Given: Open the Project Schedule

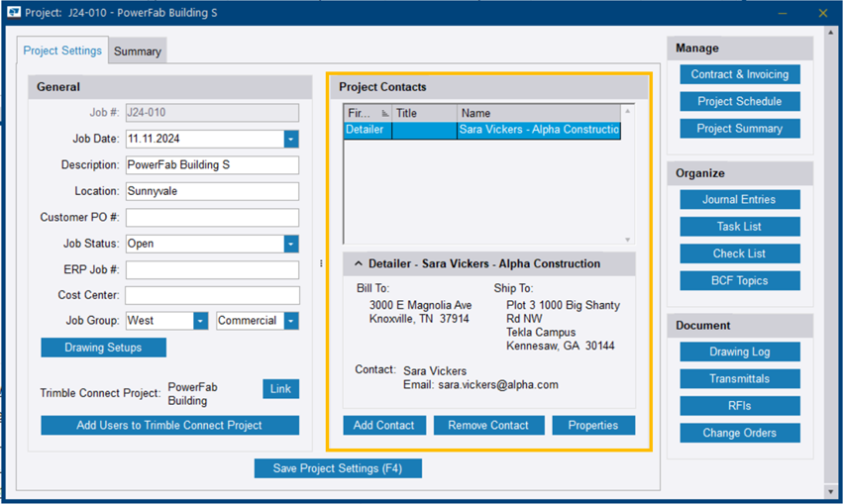Looking at the screenshot, I should coord(739,101).
